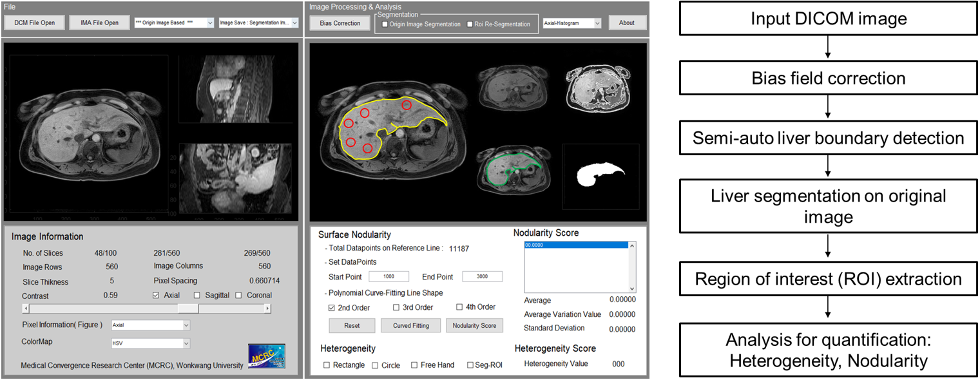Select the 3rd Order curve-fitting checkbox
980x380 pixels.
[x=396, y=307]
